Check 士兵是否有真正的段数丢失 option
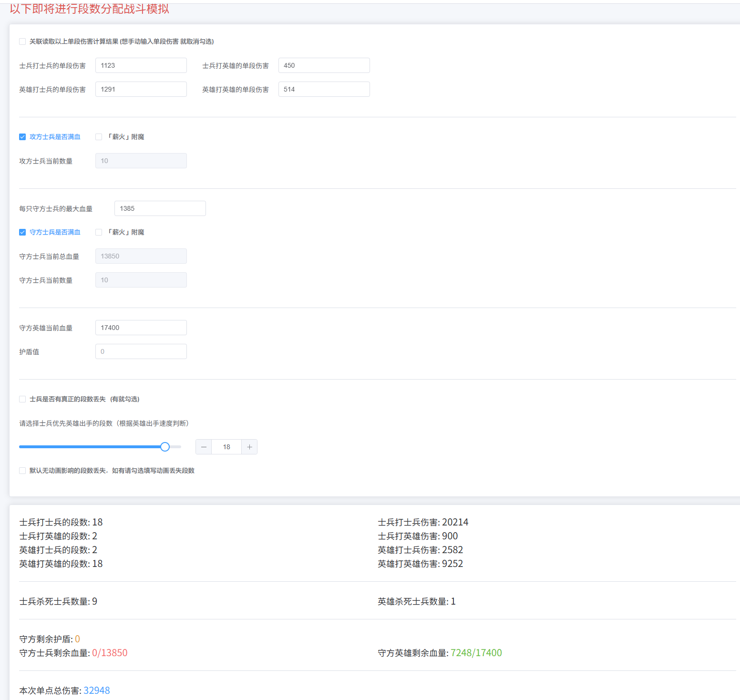Viewport: 740px width, 700px height. coord(22,399)
